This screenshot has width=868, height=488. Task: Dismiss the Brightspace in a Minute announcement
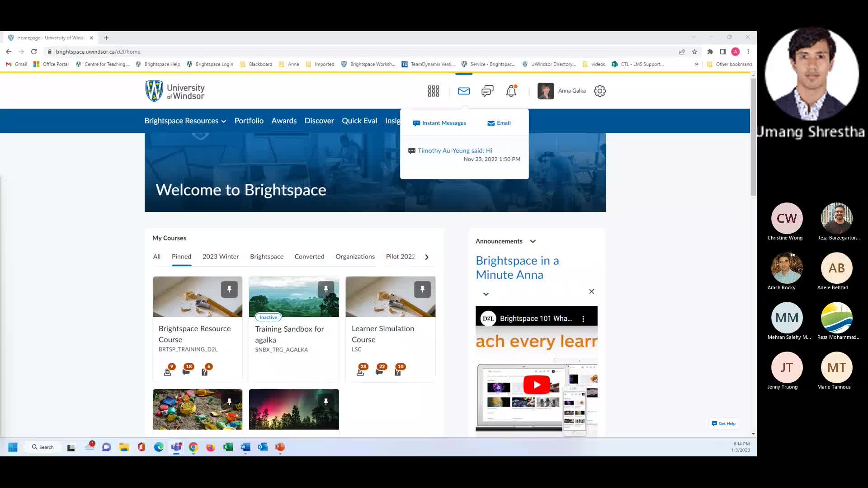[591, 291]
